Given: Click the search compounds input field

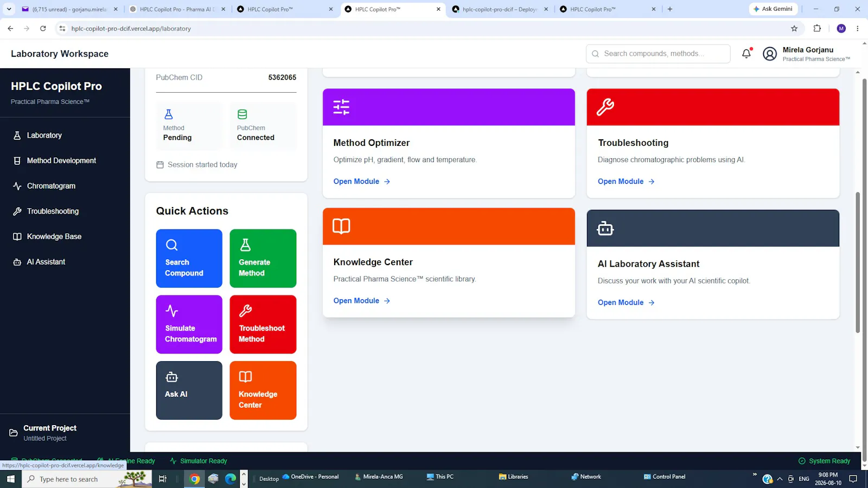Looking at the screenshot, I should coord(658,54).
